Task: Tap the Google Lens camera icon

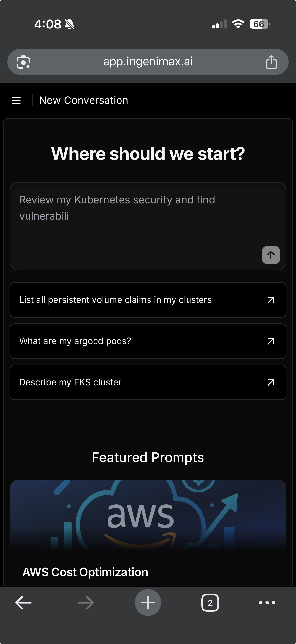Action: click(x=23, y=62)
